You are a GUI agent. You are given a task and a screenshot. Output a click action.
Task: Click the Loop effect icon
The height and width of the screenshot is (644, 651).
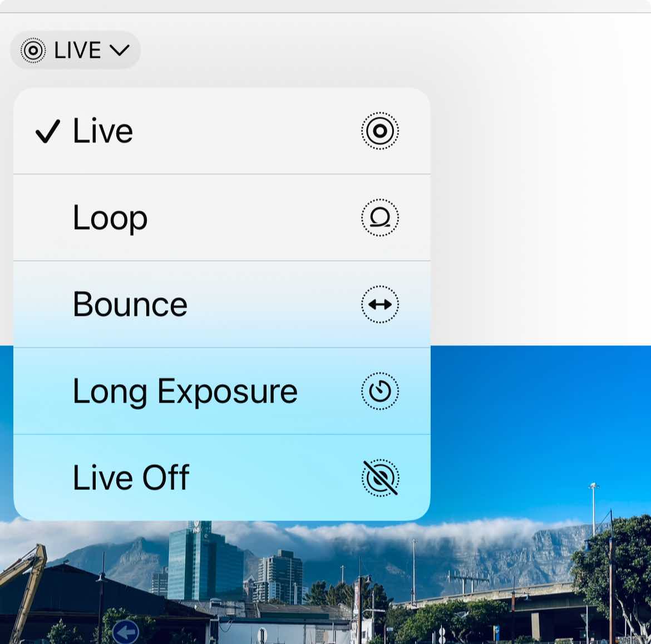click(x=380, y=218)
